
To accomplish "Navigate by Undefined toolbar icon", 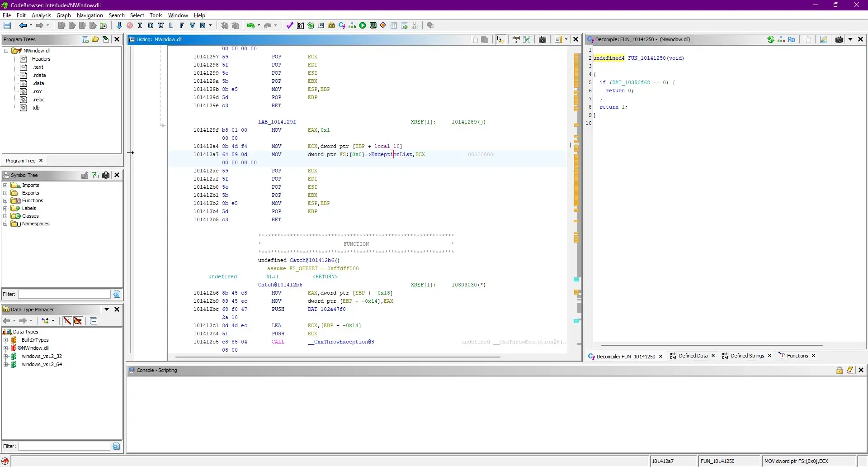I will click(161, 25).
